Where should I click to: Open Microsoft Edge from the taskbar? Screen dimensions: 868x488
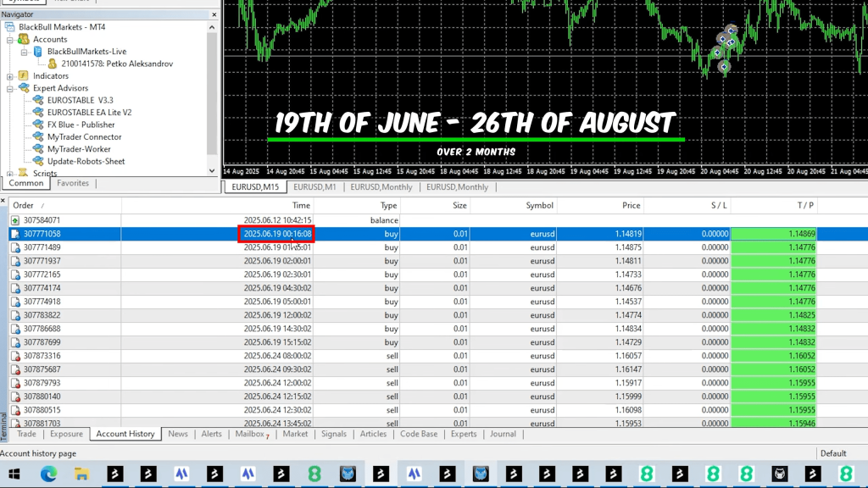click(48, 474)
